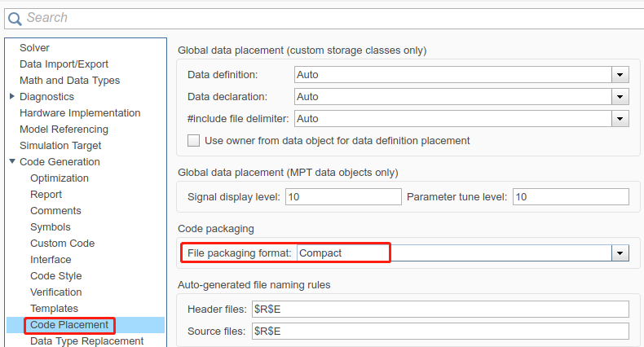Select the Optimization page
Viewport: 644px width, 347px height.
coord(60,178)
